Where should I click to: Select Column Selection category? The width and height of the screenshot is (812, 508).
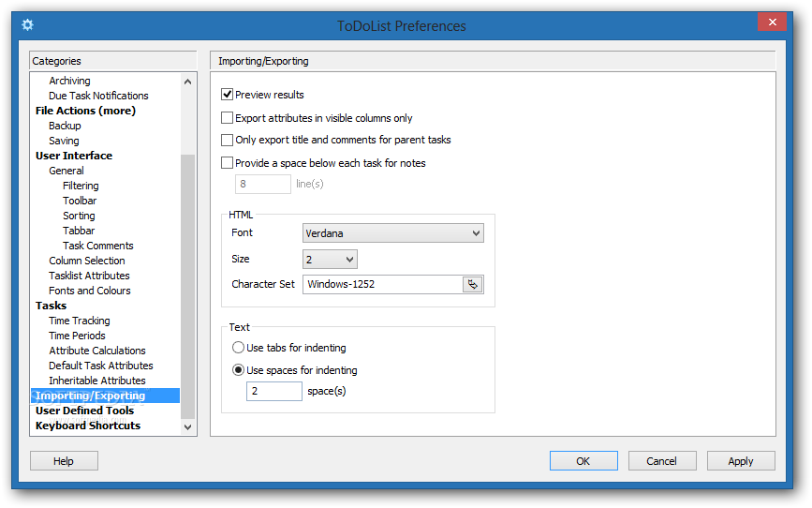coord(87,261)
